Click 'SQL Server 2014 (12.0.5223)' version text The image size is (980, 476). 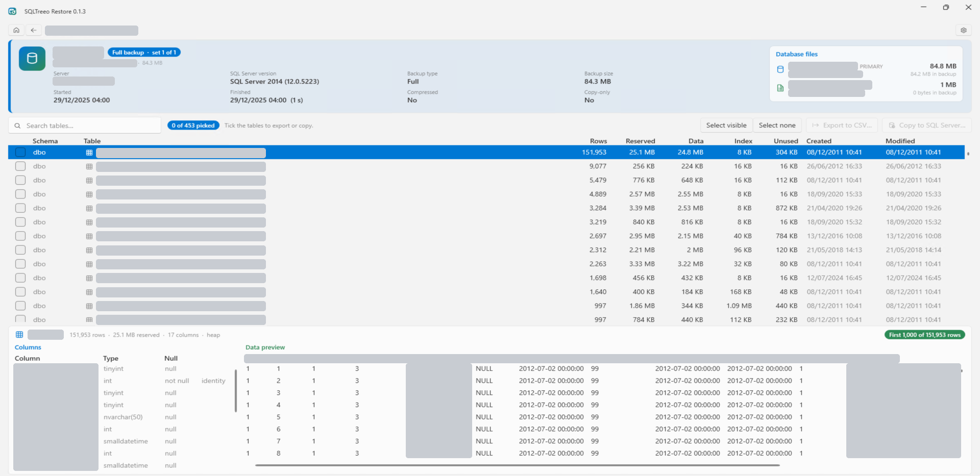coord(275,82)
